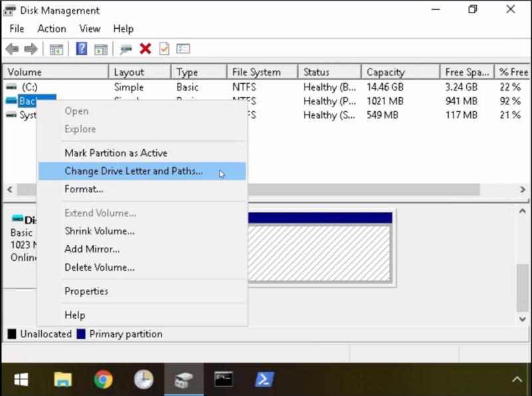Click the back arrow toolbar icon
532x396 pixels.
tap(12, 49)
